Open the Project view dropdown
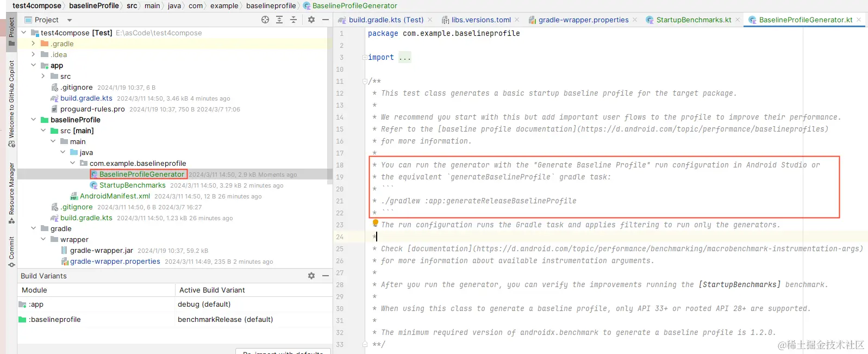 point(70,20)
